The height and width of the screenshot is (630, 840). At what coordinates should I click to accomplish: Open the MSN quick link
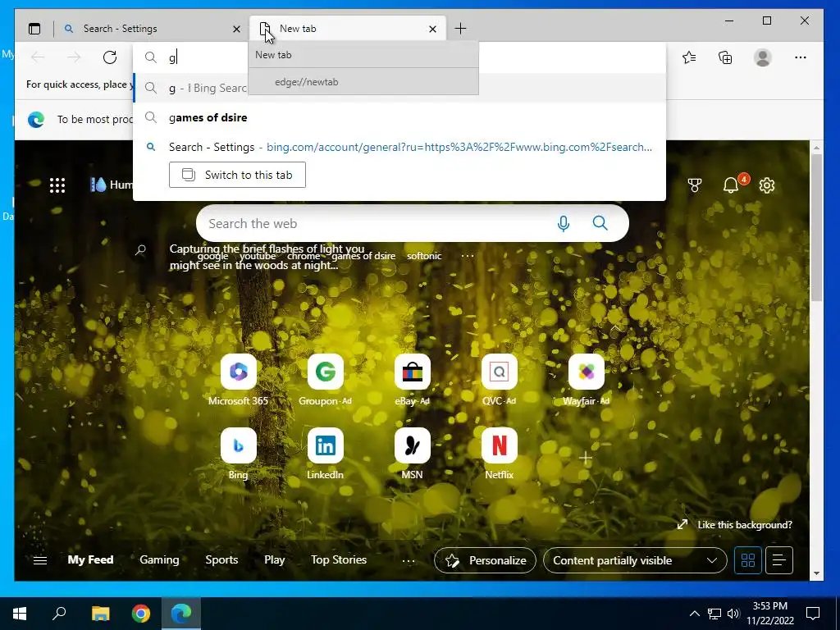pyautogui.click(x=412, y=454)
